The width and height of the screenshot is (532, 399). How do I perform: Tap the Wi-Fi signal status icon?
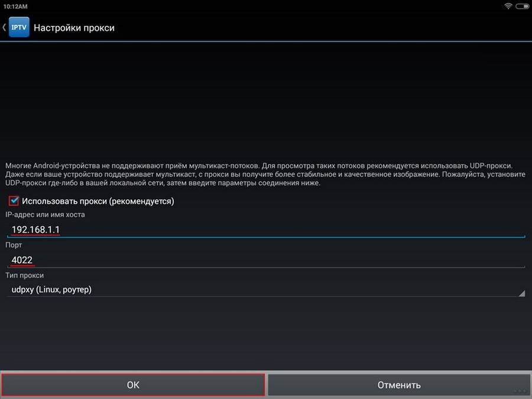(x=508, y=5)
